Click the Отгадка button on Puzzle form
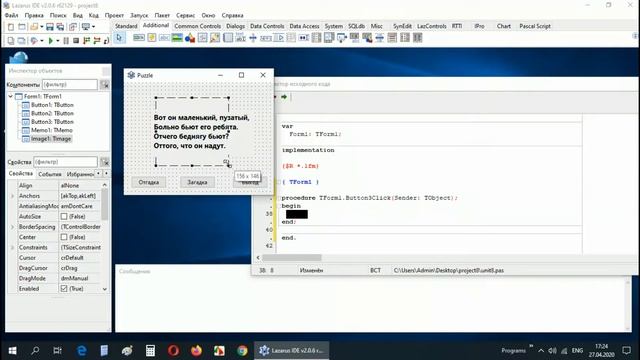Screen dimensions: 640x360 pos(149,182)
